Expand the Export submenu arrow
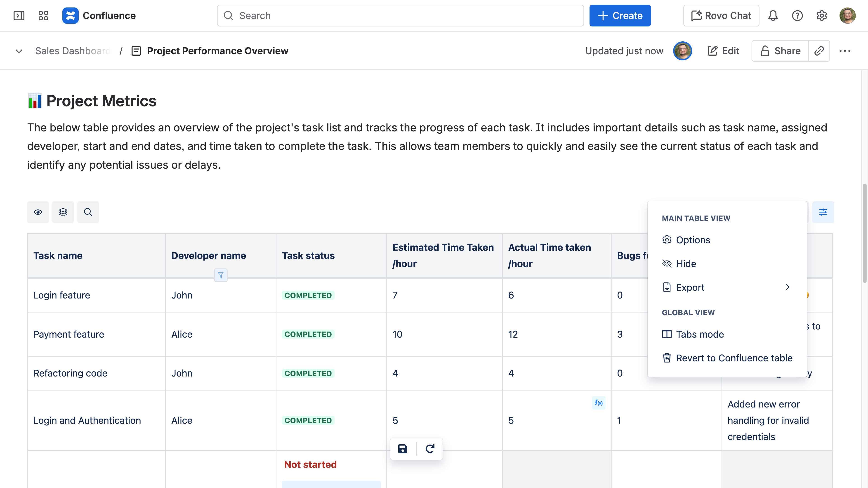The width and height of the screenshot is (868, 488). (x=788, y=287)
